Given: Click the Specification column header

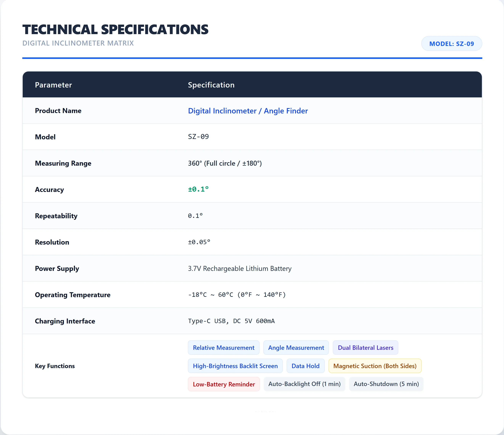Looking at the screenshot, I should 211,85.
